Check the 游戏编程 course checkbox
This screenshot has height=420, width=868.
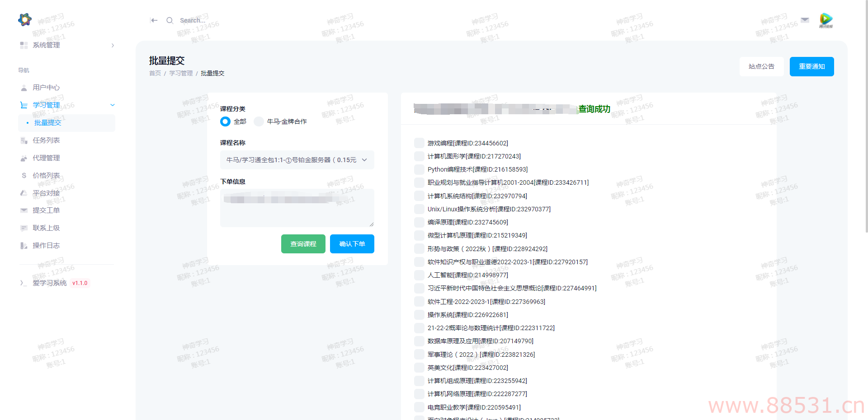419,143
